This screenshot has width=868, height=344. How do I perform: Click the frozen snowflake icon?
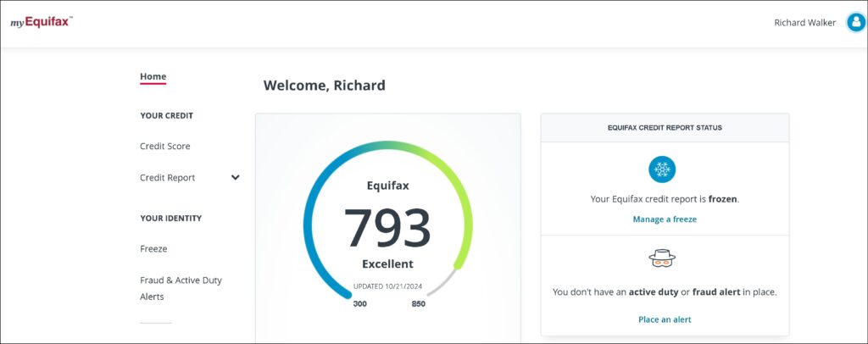(662, 169)
